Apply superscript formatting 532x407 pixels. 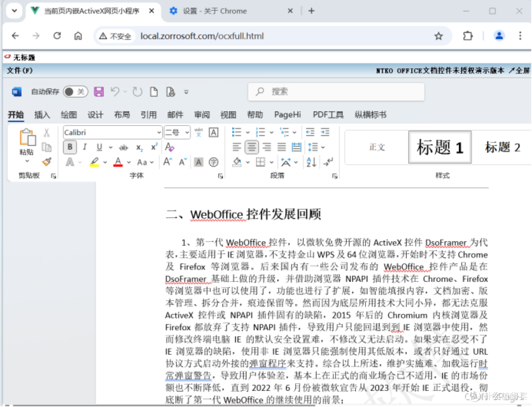(x=153, y=147)
